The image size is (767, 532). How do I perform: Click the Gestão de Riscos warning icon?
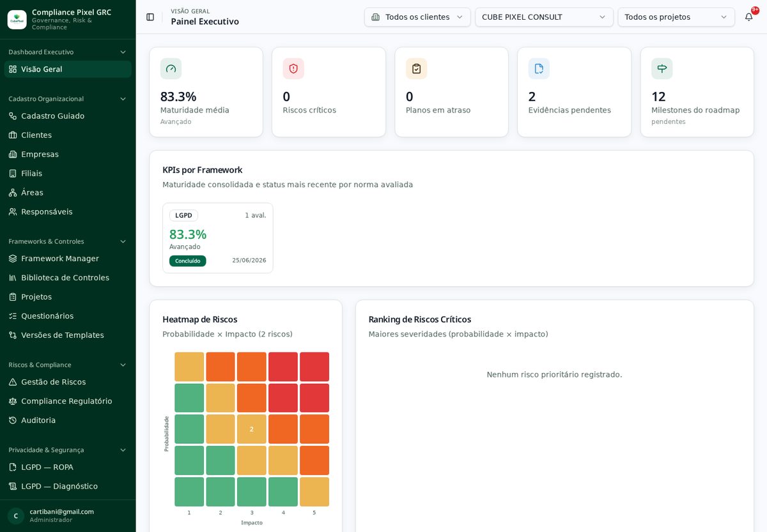pyautogui.click(x=13, y=382)
